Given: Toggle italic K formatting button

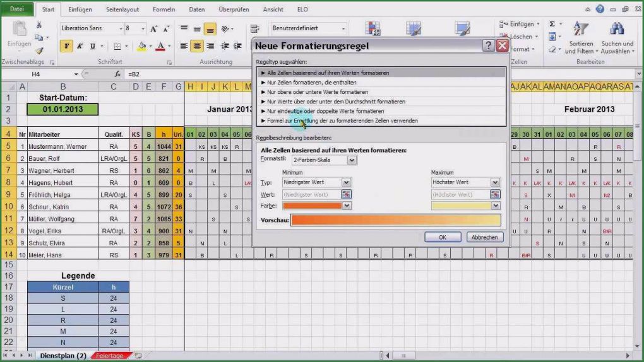Looking at the screenshot, I should pyautogui.click(x=80, y=46).
